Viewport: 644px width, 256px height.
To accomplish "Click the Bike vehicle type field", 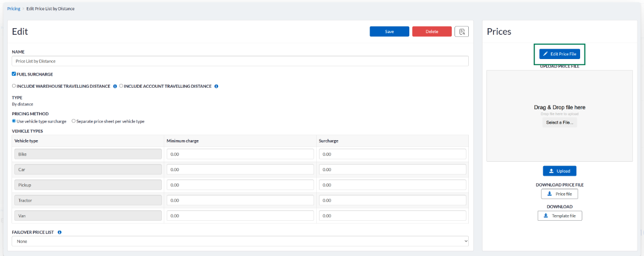I will 88,154.
